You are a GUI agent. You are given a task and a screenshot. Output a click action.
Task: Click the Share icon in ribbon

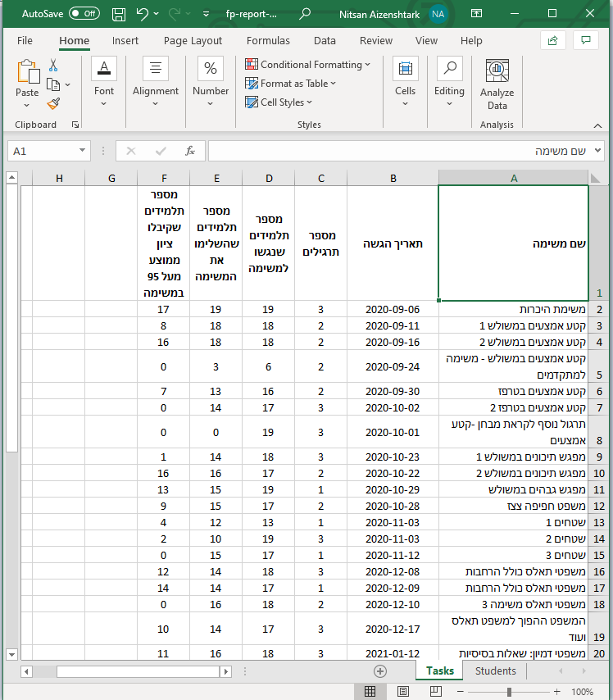(x=553, y=40)
